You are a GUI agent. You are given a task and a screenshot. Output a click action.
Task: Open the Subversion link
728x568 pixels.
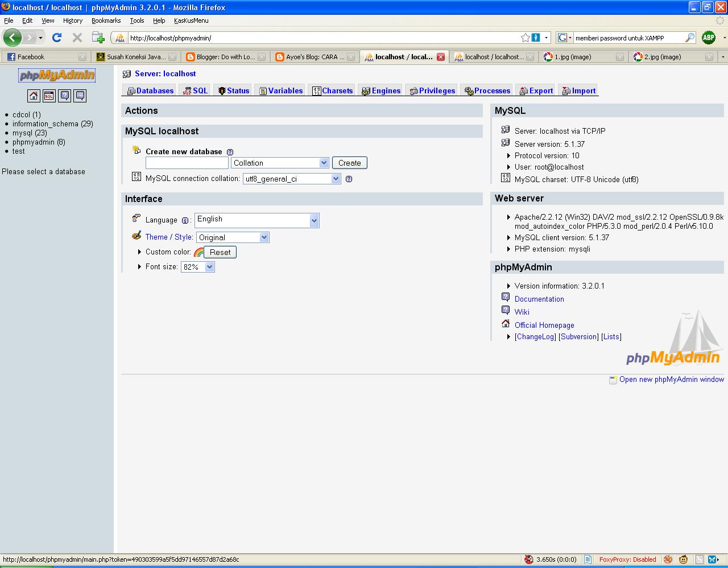[578, 336]
